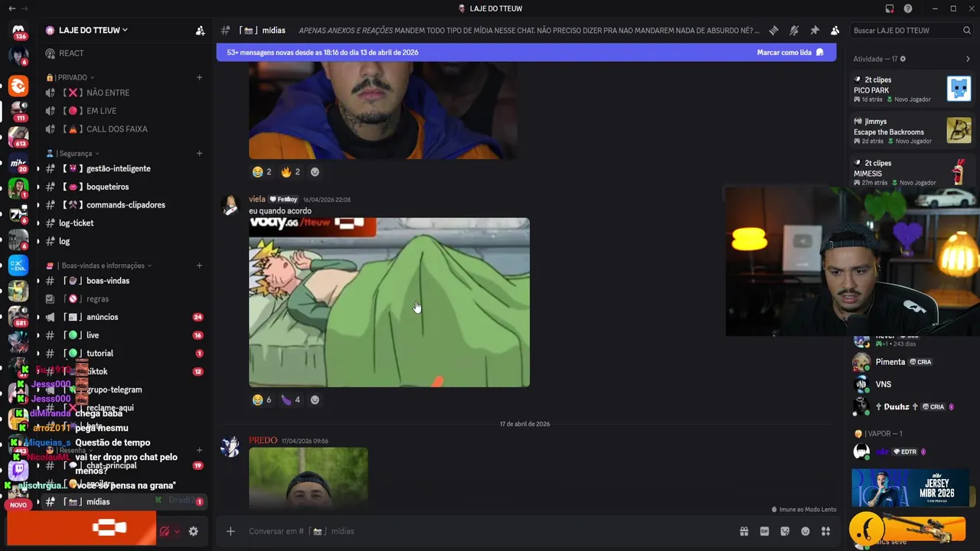Open PICO PARK activity card

pos(912,90)
